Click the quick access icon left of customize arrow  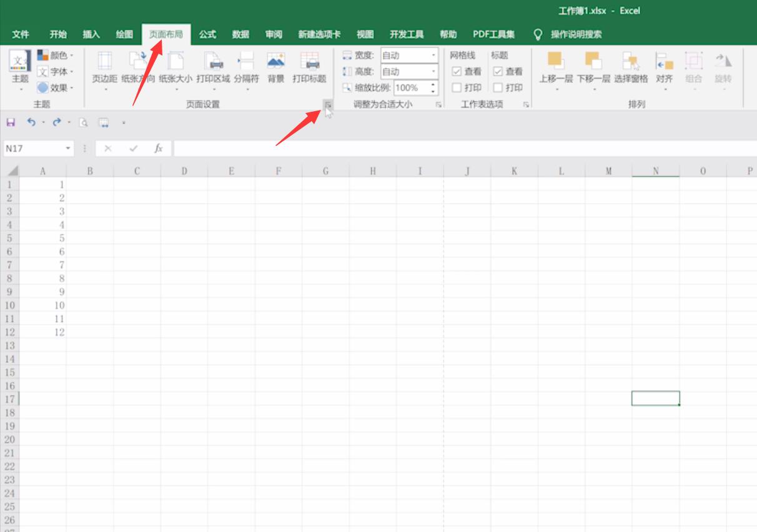(104, 122)
